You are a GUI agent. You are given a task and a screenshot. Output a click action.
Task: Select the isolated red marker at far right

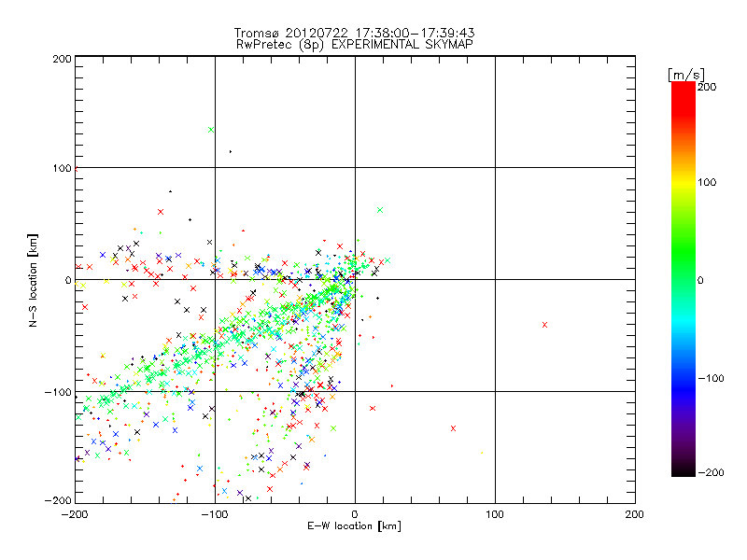[544, 324]
